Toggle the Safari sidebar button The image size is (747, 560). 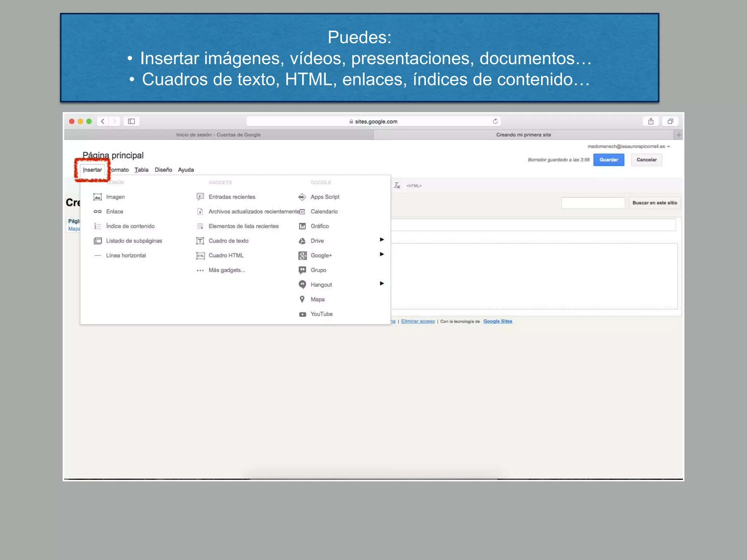pyautogui.click(x=131, y=121)
